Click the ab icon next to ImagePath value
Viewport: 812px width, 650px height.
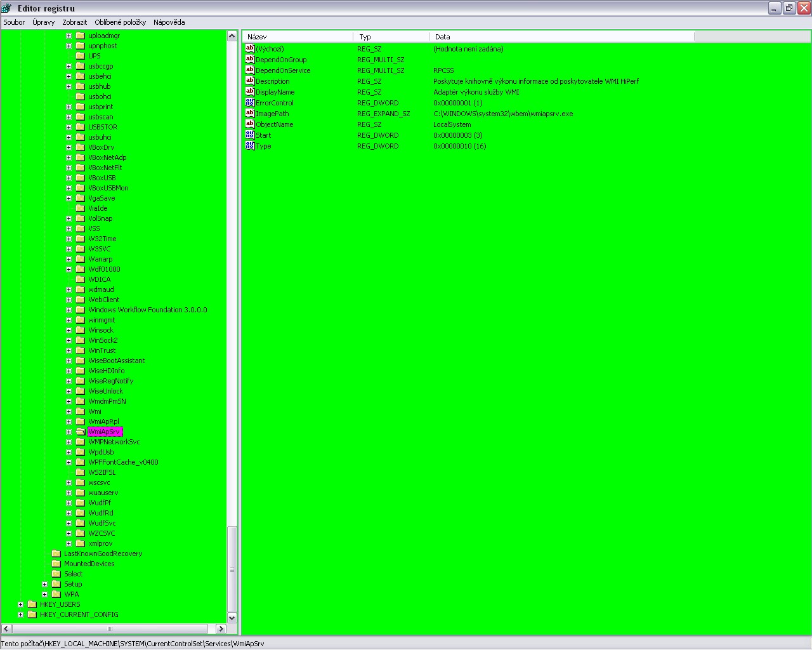[x=250, y=113]
